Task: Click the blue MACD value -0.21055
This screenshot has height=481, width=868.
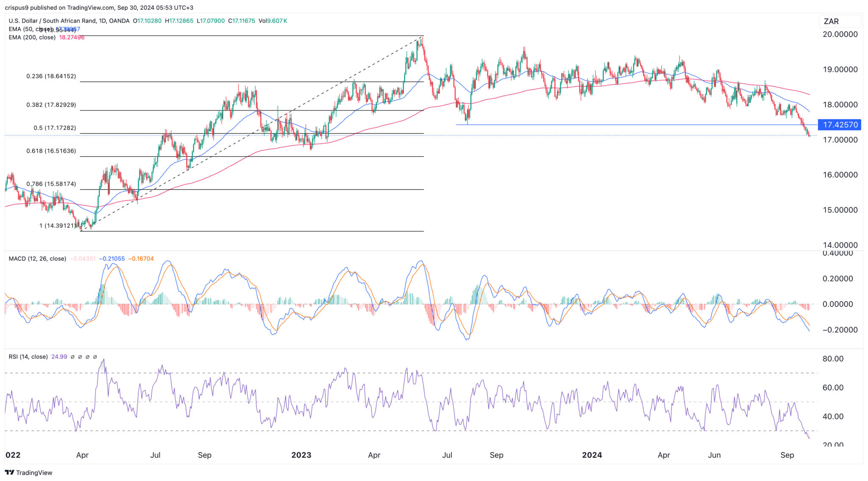Action: [112, 258]
